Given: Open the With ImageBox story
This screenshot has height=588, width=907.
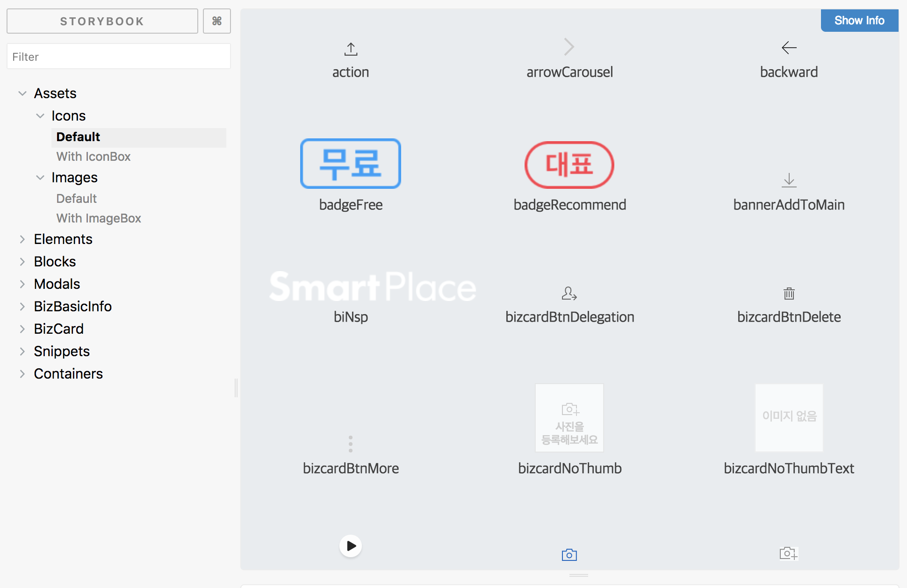Looking at the screenshot, I should coord(99,218).
